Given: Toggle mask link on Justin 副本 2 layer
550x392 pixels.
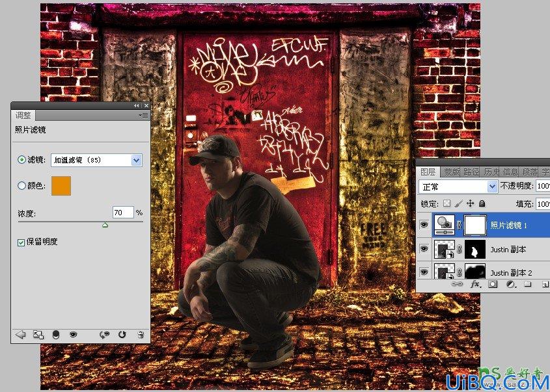Looking at the screenshot, I should pos(459,272).
